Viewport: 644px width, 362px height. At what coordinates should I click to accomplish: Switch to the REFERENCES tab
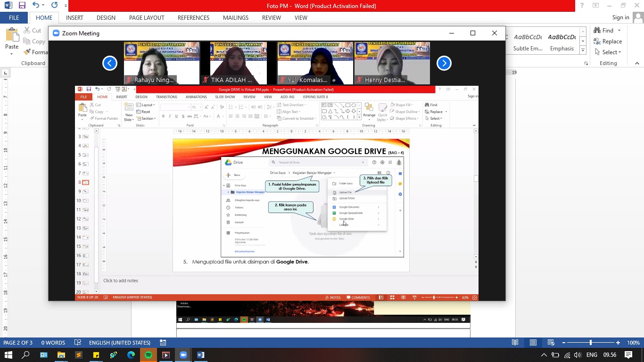point(193,17)
